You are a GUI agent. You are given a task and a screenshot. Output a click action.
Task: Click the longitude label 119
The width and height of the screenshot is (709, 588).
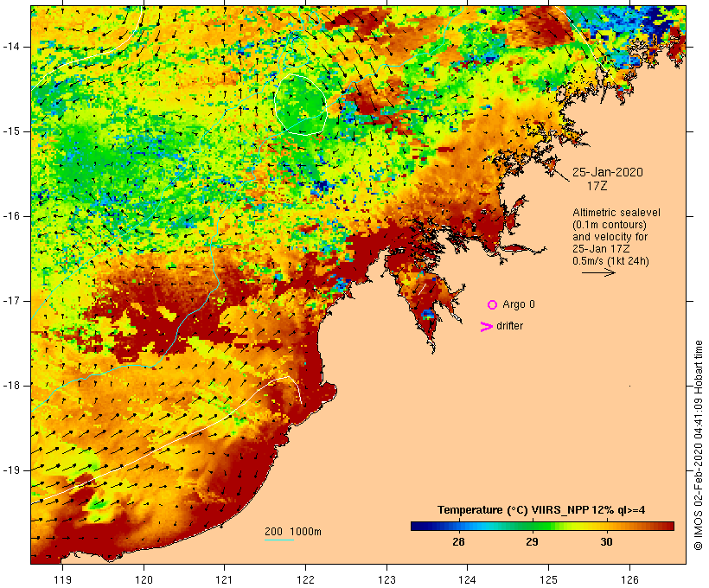point(62,579)
